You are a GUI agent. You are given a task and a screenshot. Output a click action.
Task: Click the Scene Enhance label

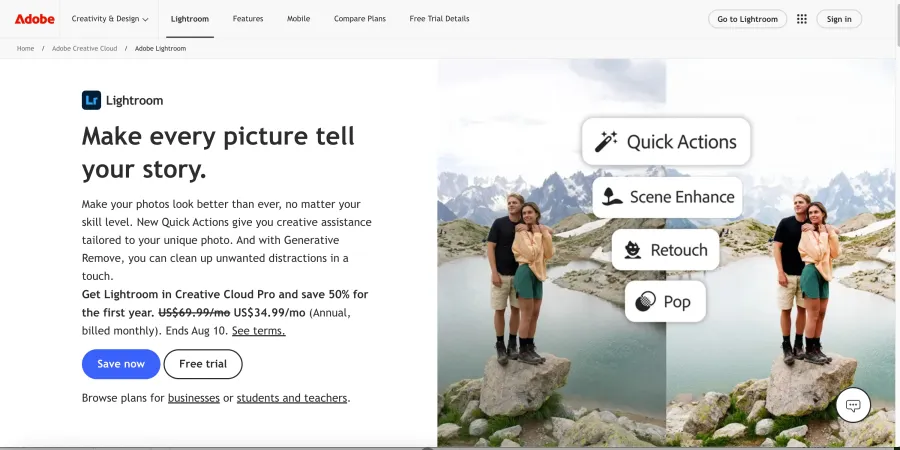pos(682,197)
